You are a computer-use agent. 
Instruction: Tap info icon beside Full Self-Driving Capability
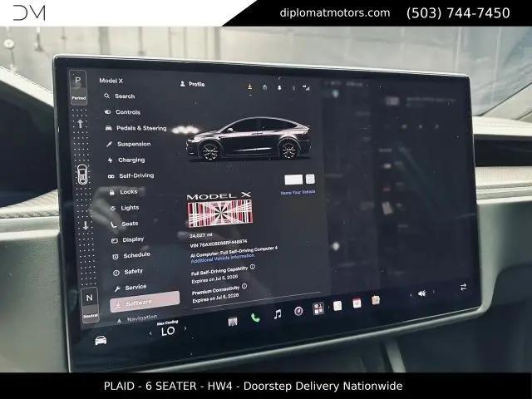coord(253,267)
